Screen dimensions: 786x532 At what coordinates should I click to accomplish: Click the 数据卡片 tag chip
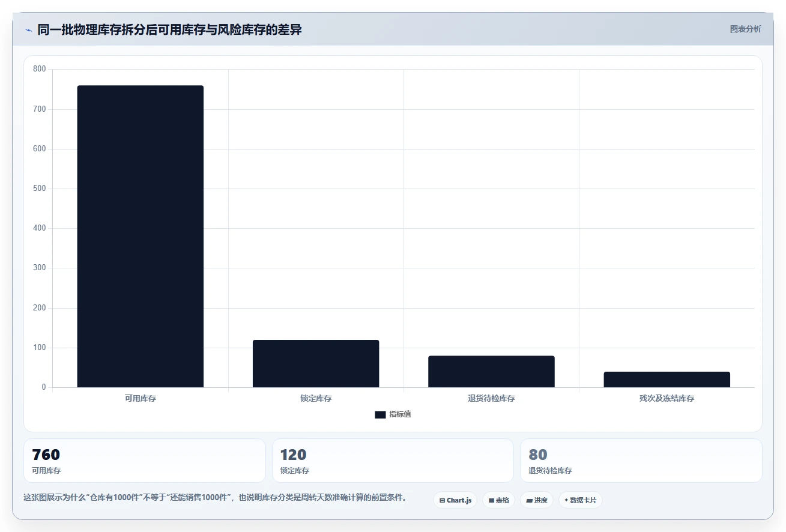point(581,500)
